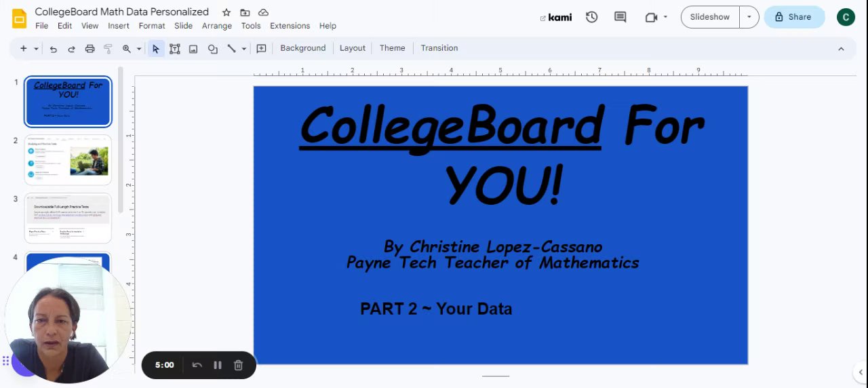
Task: Open the File menu
Action: click(x=42, y=26)
